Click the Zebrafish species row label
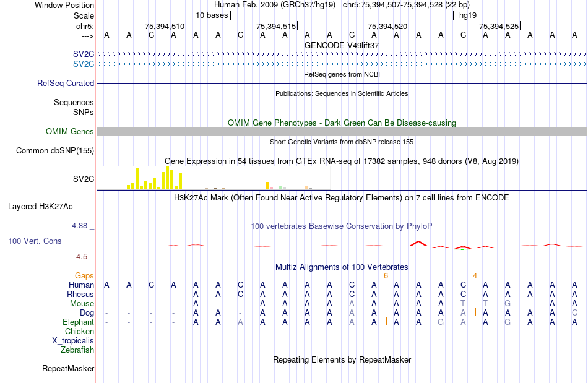 [x=77, y=350]
